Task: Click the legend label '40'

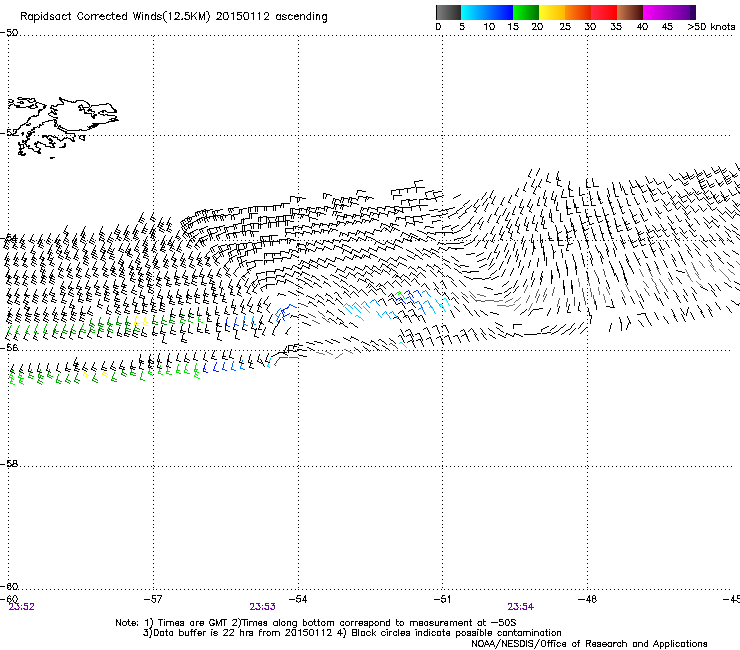Action: (642, 27)
